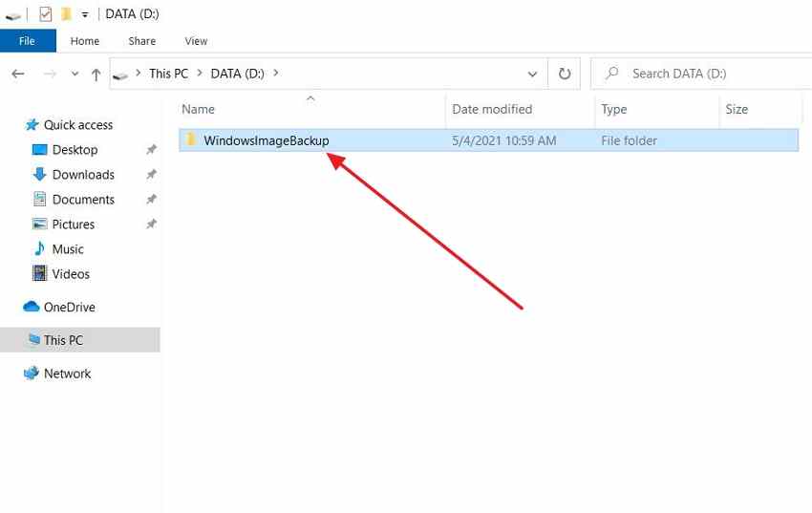Click the New folder icon in title bar
The image size is (812, 513).
point(66,14)
